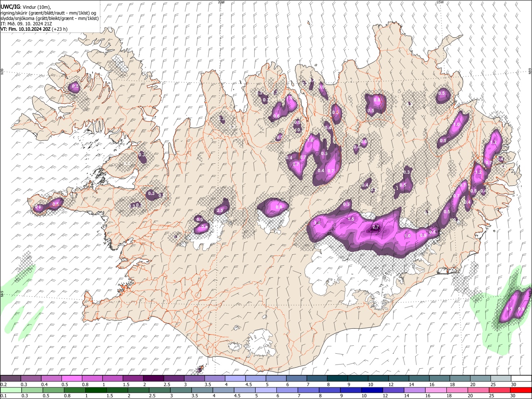532x399 pixels.
Task: Click the 15W longitude label
Action: [440, 2]
